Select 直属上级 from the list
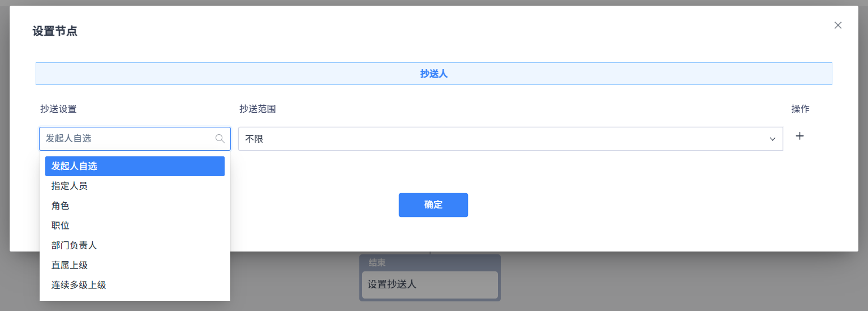This screenshot has width=868, height=311. pyautogui.click(x=135, y=265)
